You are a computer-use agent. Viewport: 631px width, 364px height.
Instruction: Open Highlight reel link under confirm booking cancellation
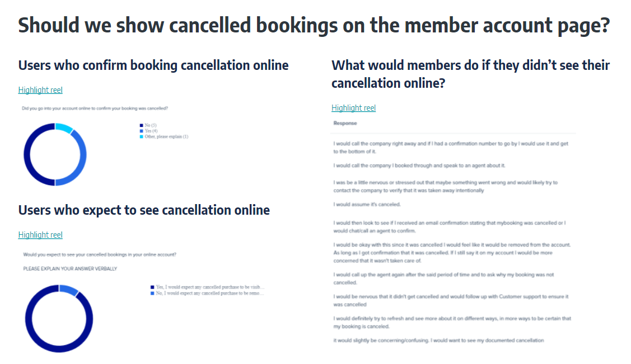(x=40, y=90)
